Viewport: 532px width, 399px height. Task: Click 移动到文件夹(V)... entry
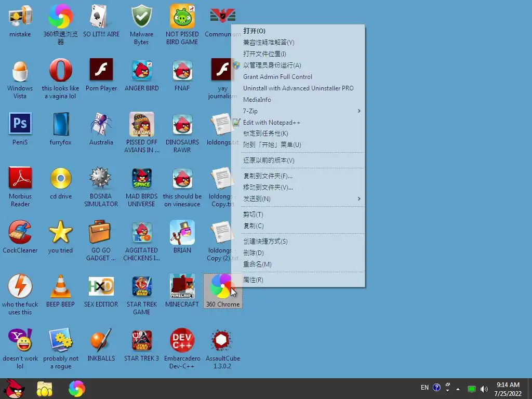298,187
